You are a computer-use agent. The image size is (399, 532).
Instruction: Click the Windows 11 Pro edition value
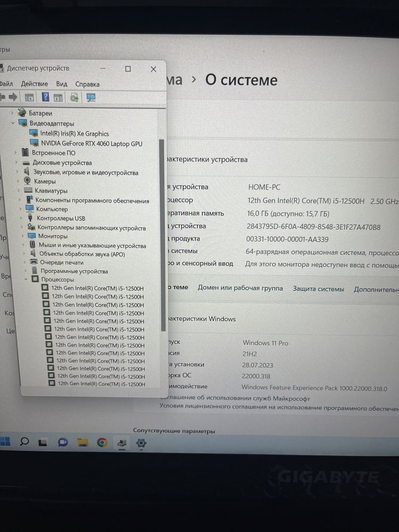(265, 343)
